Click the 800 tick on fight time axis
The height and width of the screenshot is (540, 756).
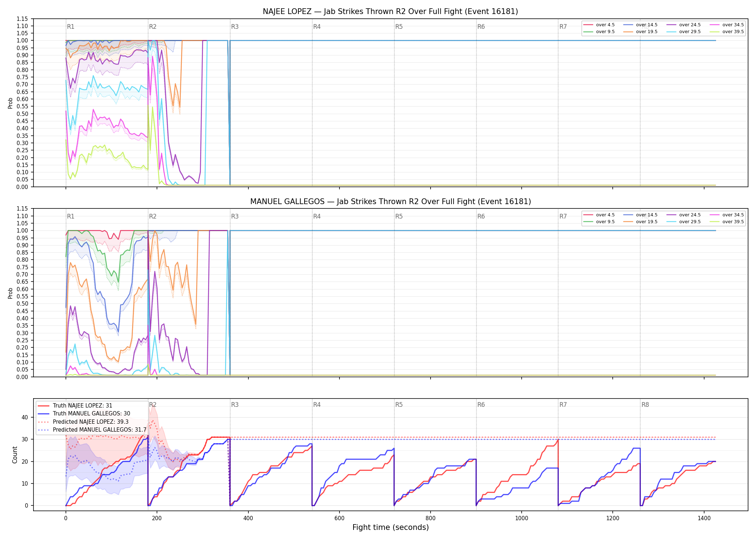431,518
